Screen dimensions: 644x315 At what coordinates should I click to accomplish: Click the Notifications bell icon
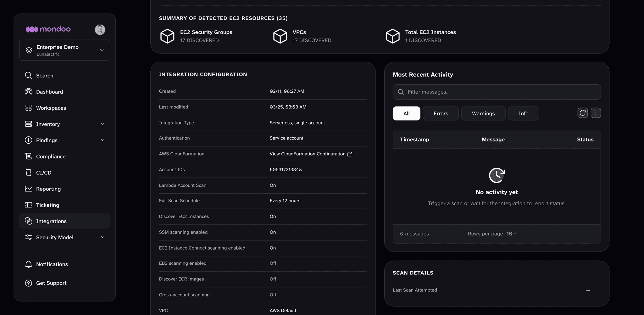(28, 264)
